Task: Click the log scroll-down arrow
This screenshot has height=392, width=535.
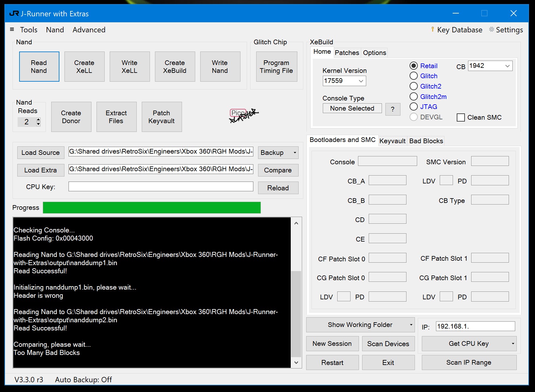Action: pos(296,362)
